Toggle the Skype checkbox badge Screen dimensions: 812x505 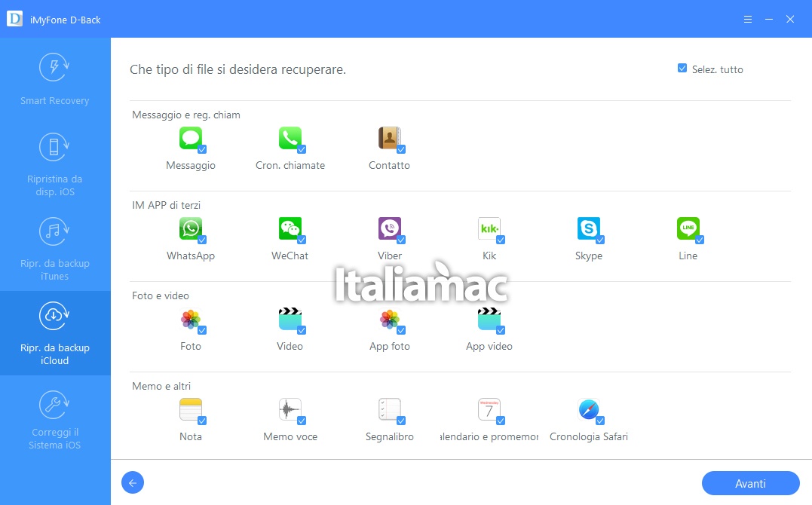[x=600, y=240]
